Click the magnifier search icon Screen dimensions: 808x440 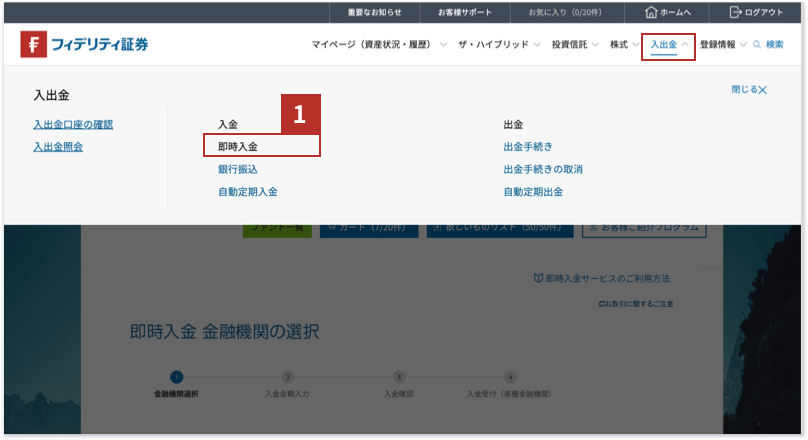pos(756,45)
